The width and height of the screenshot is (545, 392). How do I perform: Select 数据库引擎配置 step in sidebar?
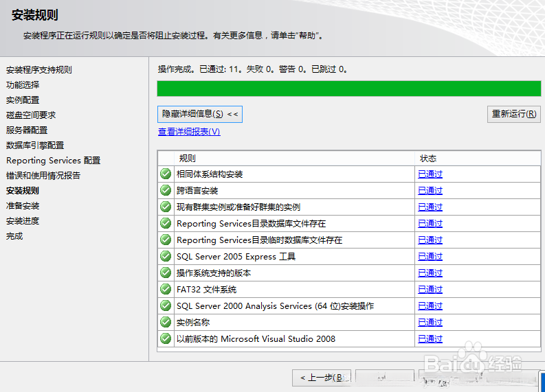(35, 145)
